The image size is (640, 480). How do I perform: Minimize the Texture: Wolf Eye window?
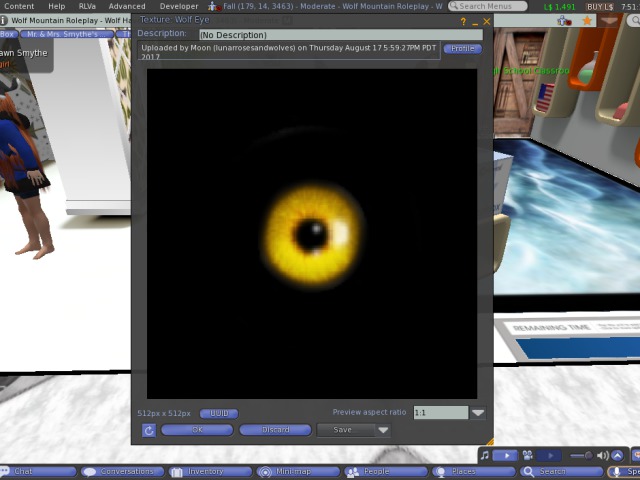pos(475,22)
